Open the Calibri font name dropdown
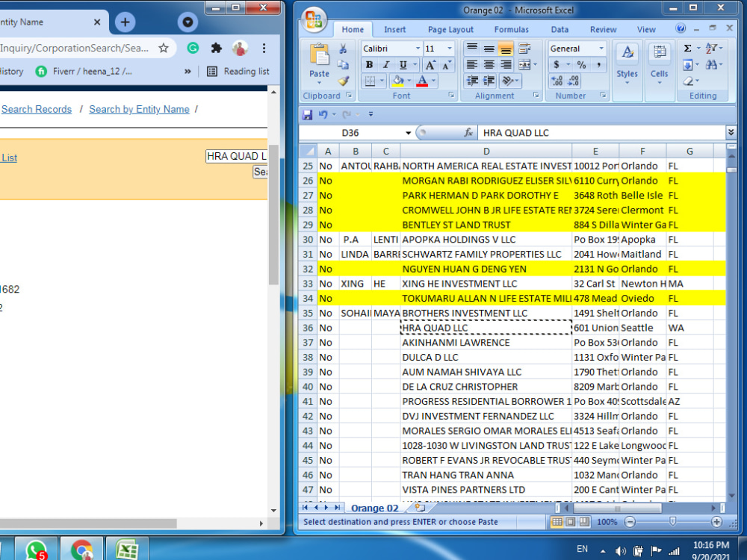This screenshot has height=560, width=747. tap(418, 49)
